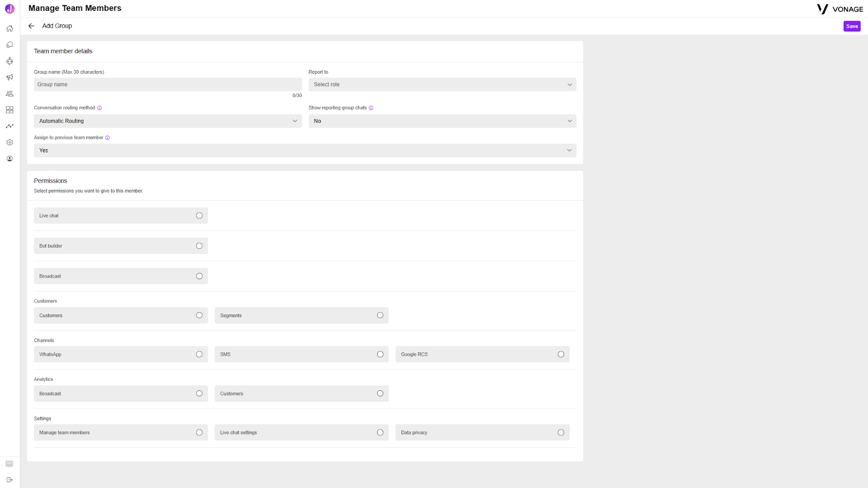The image size is (868, 488).
Task: Select the Bot builder permission radio
Action: click(x=199, y=246)
